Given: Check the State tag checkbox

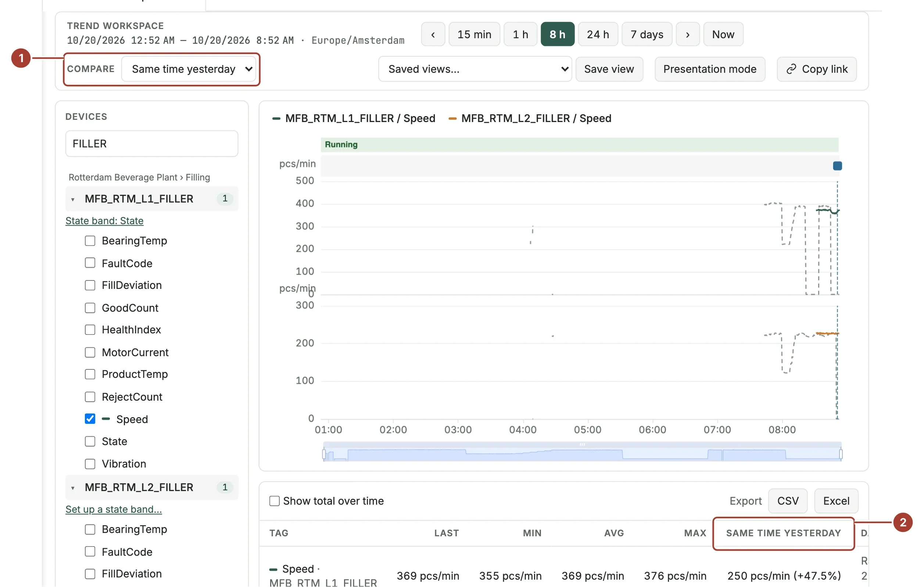Looking at the screenshot, I should click(90, 441).
